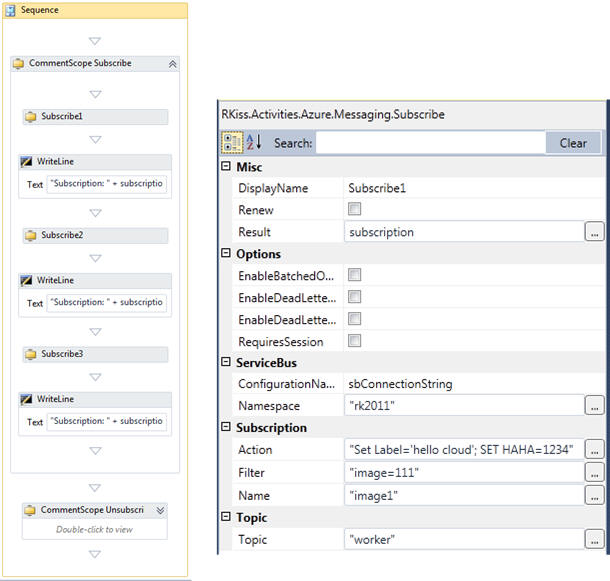Toggle the RequiresSession checkbox
Image resolution: width=610 pixels, height=581 pixels.
click(x=354, y=341)
